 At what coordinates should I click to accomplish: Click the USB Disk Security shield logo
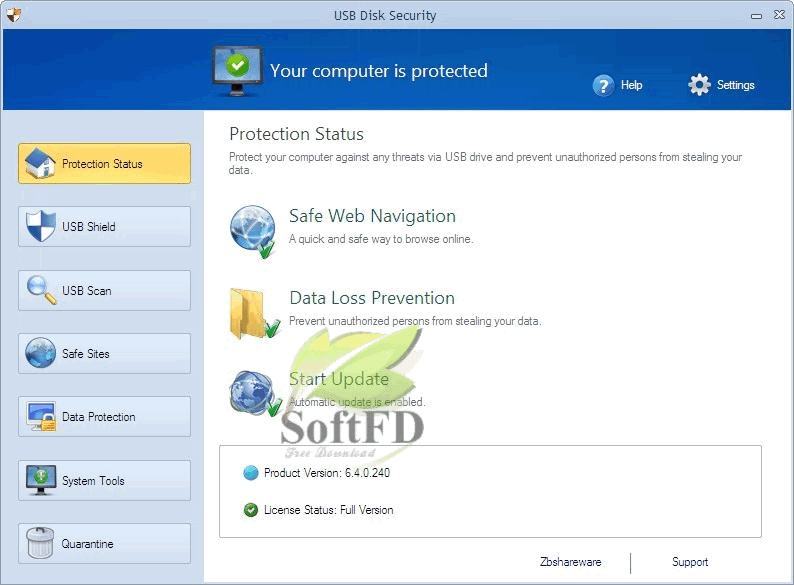14,15
